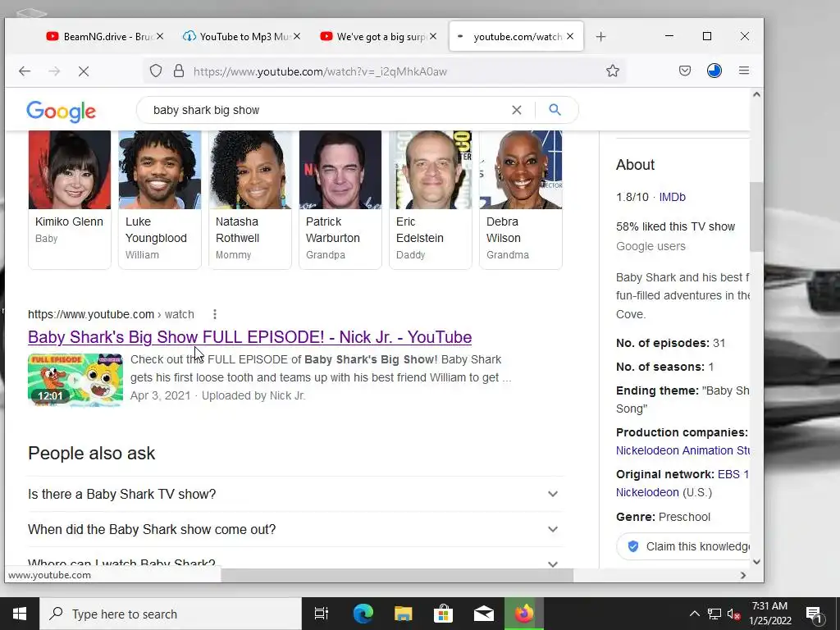
Task: Open the muted volume tray icon
Action: pos(733,614)
